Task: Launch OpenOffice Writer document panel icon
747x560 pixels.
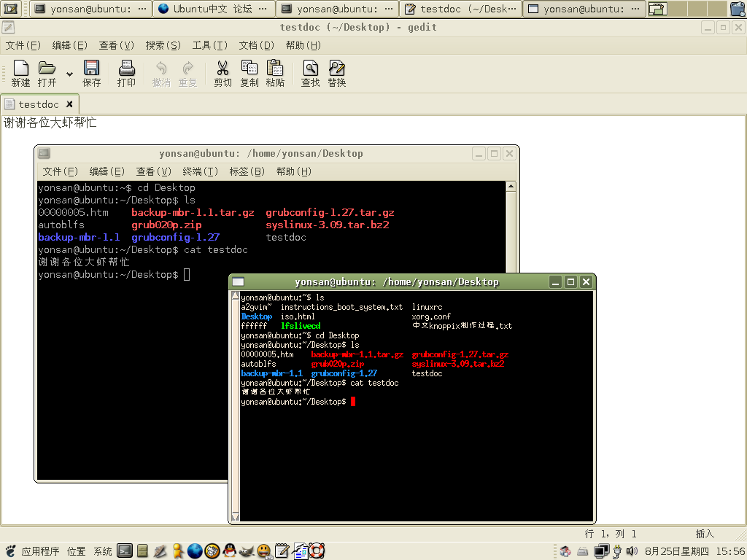Action: click(x=300, y=551)
